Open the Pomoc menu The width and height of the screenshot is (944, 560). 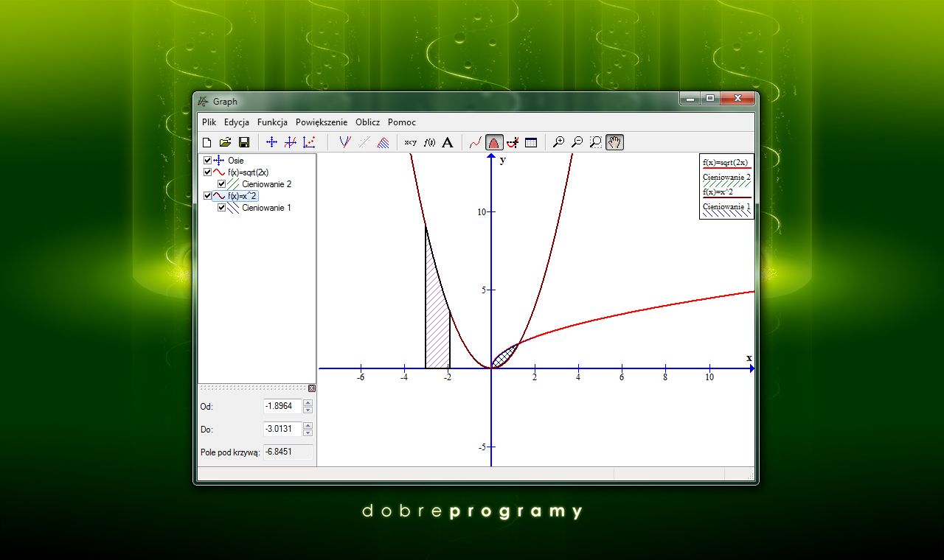point(402,122)
